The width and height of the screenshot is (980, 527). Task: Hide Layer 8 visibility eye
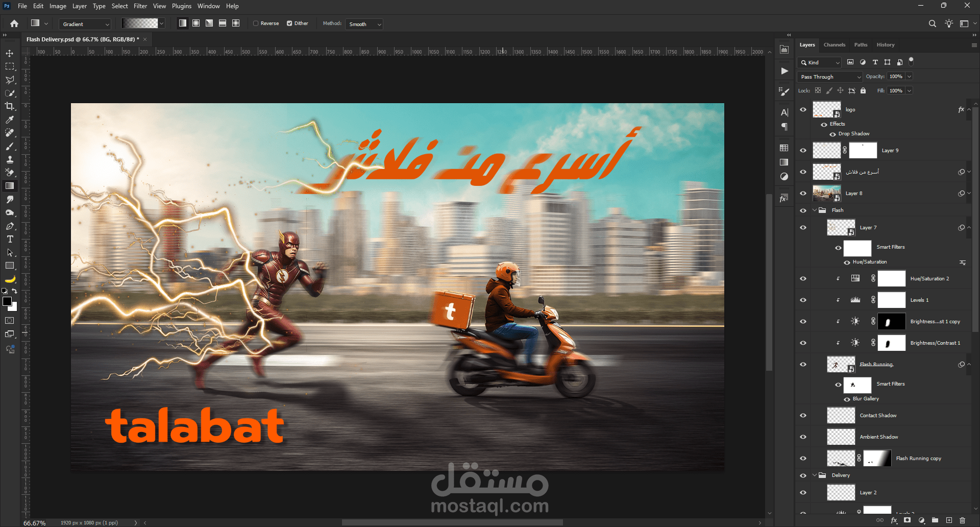(803, 194)
